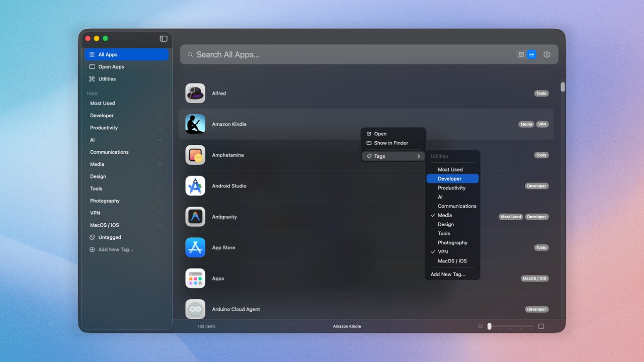Click large icon size at slider end
This screenshot has height=362, width=644.
pyautogui.click(x=541, y=326)
